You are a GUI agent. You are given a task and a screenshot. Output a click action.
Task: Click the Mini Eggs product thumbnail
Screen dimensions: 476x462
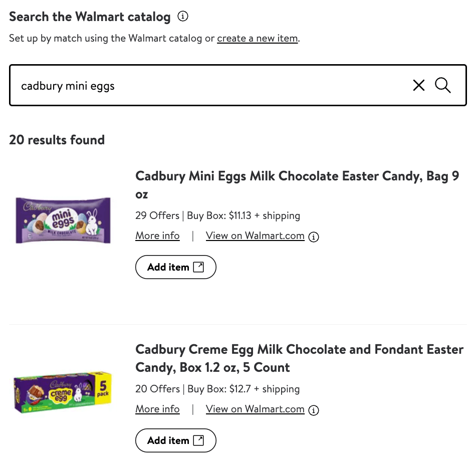pos(63,219)
